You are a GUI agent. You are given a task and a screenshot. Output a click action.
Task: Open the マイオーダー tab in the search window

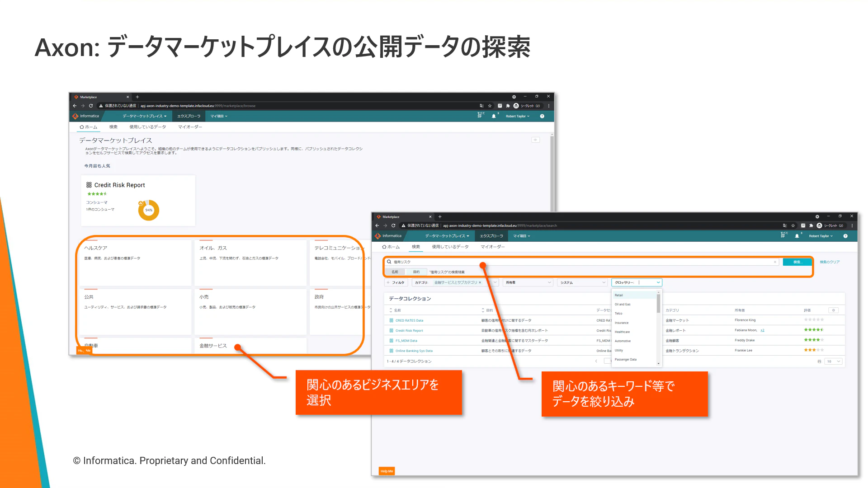493,247
